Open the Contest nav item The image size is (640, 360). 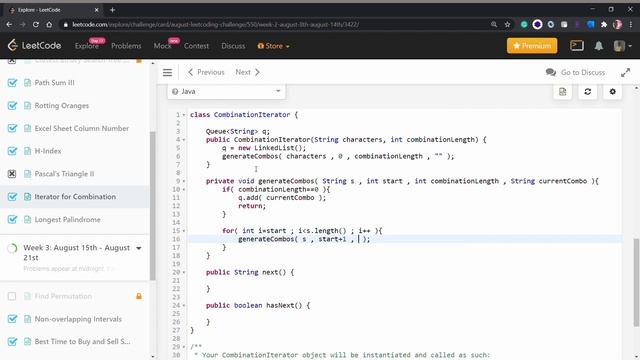click(196, 46)
